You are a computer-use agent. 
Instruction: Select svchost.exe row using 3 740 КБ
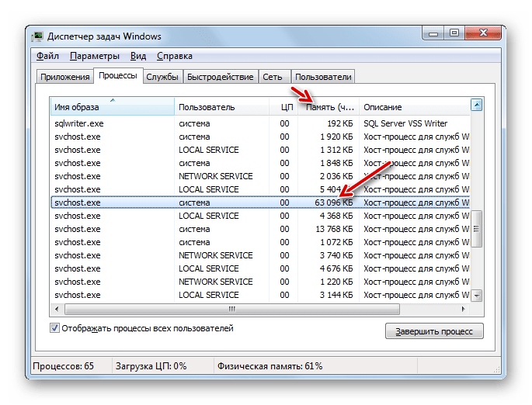pos(260,255)
